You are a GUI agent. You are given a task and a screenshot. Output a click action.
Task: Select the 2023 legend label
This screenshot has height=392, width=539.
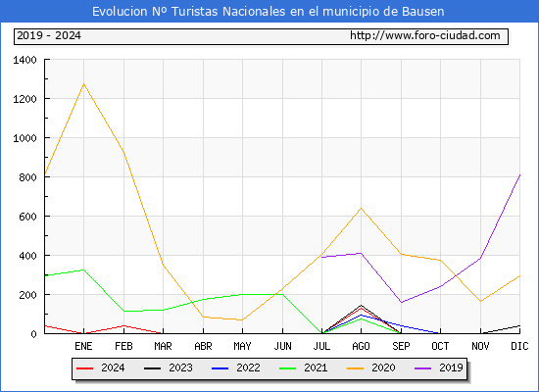pyautogui.click(x=180, y=367)
